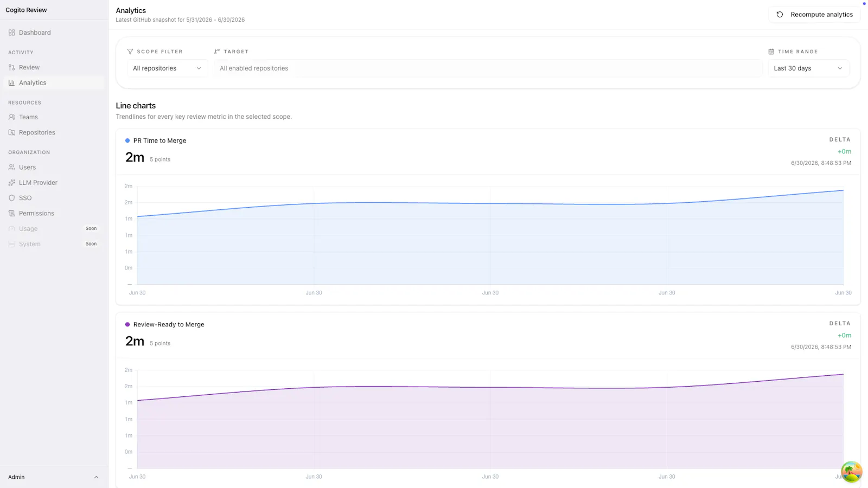Click the Analytics bar chart icon
Viewport: 868px width, 488px height.
pos(12,83)
